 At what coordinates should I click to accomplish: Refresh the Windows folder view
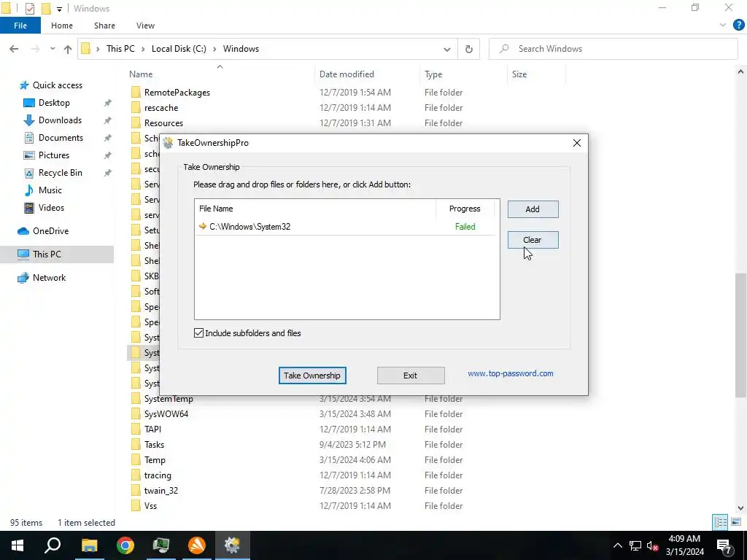469,49
